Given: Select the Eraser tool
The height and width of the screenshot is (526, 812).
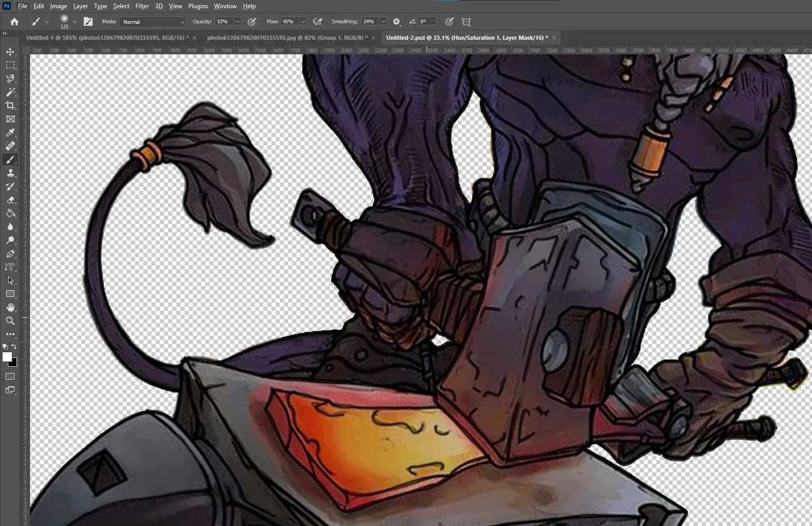Looking at the screenshot, I should click(x=10, y=200).
